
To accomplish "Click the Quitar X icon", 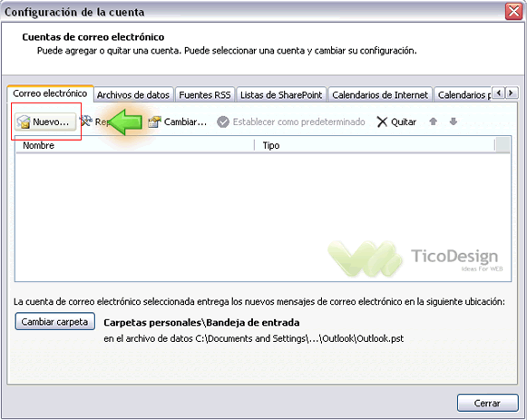I will tap(382, 122).
